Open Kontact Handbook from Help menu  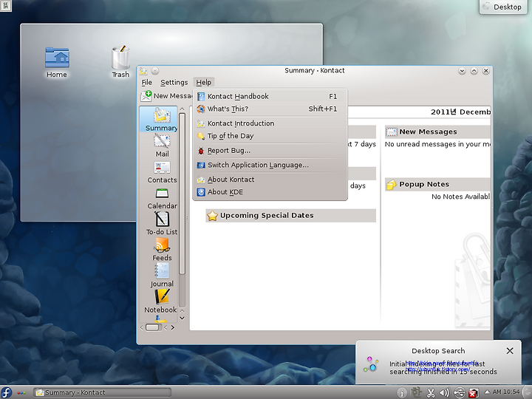(x=270, y=96)
